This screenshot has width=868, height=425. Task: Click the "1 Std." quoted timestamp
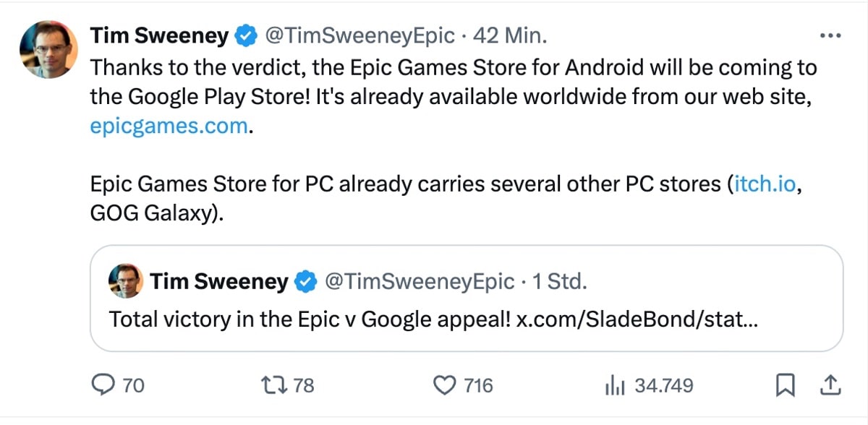tap(558, 281)
